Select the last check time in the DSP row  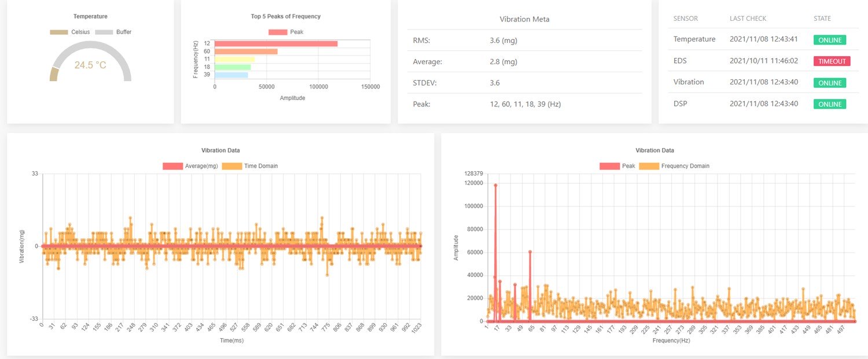coord(764,103)
